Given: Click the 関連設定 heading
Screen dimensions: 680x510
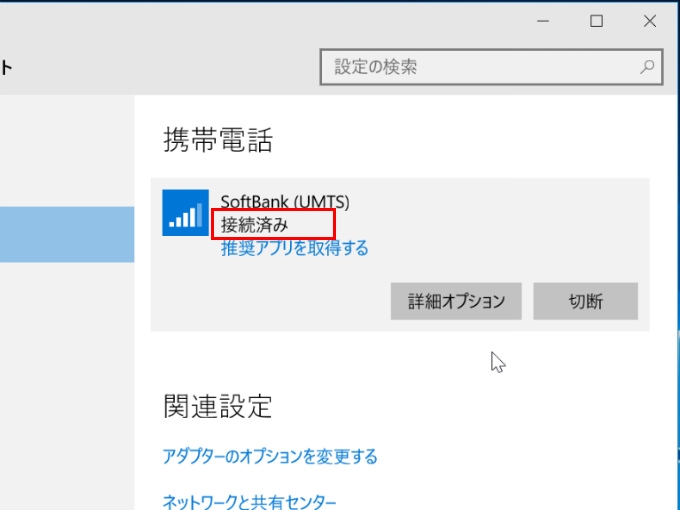Looking at the screenshot, I should tap(218, 406).
